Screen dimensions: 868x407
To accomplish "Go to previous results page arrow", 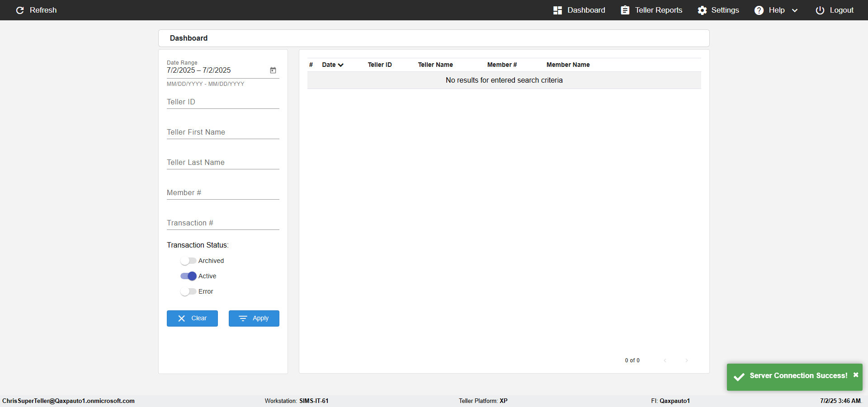I will [665, 360].
